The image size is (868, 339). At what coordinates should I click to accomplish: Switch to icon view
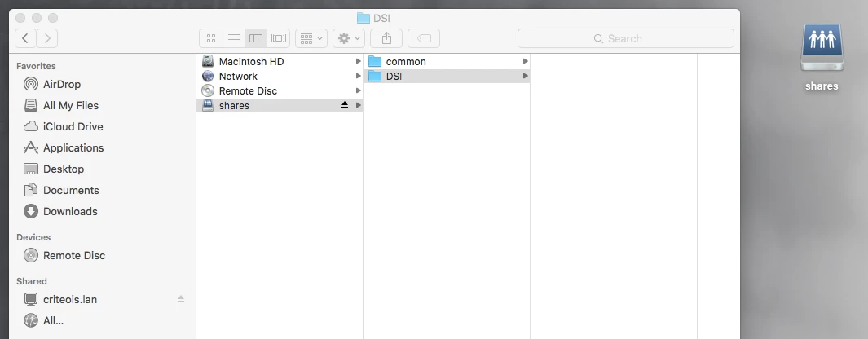(x=211, y=38)
